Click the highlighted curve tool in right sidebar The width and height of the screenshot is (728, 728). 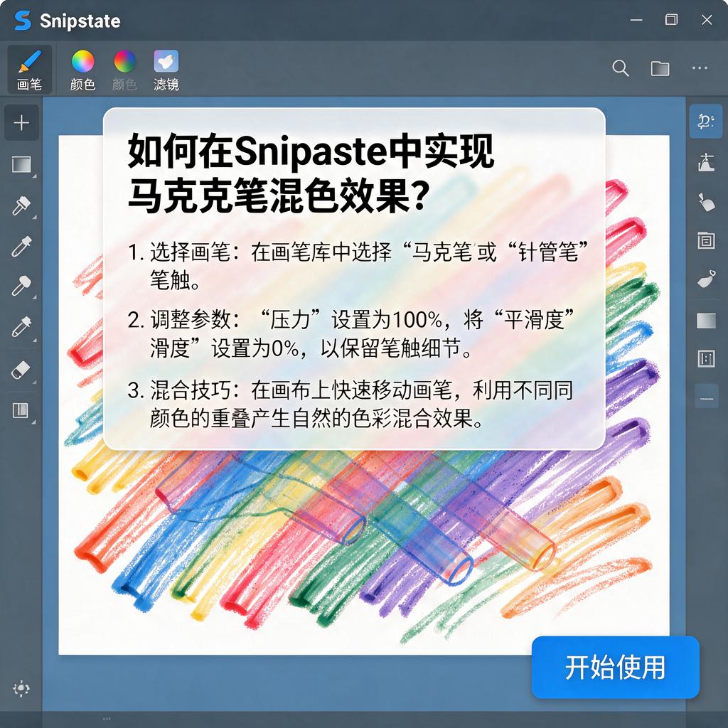706,122
